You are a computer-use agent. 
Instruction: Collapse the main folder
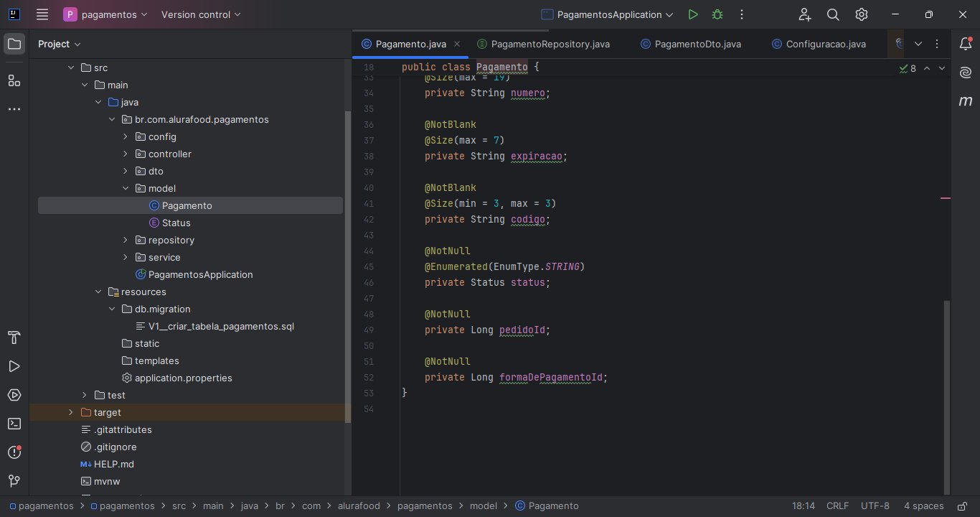point(84,85)
